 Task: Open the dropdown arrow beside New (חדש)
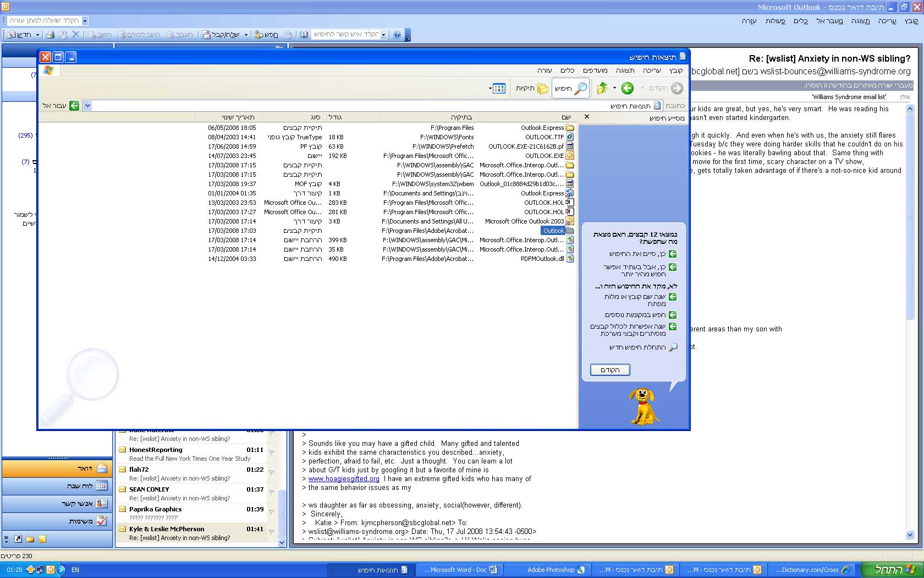[x=37, y=35]
